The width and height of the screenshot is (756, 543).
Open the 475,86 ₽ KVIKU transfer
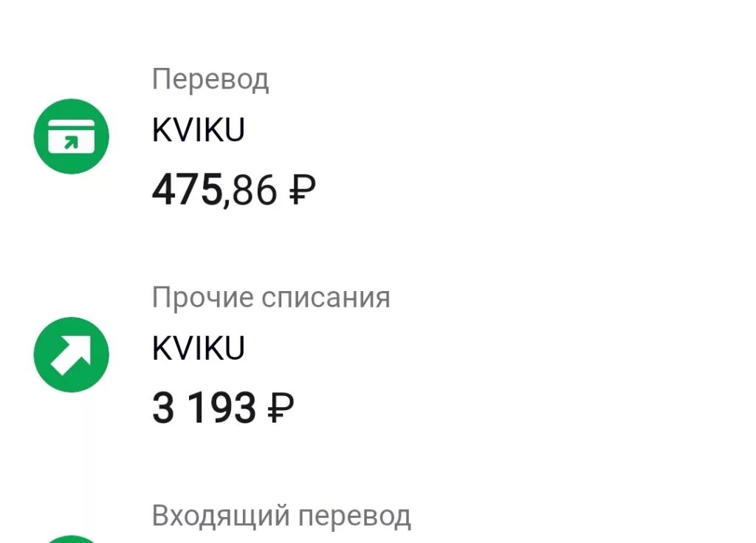click(378, 136)
